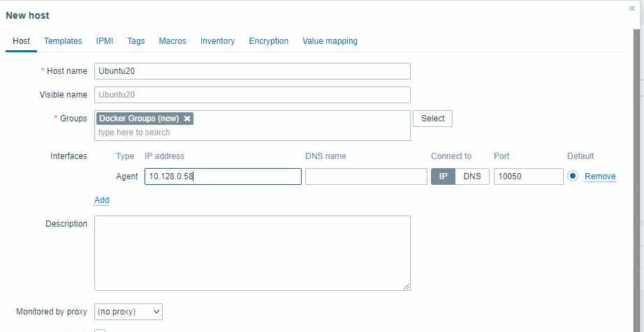Click the Select groups button

coord(432,119)
